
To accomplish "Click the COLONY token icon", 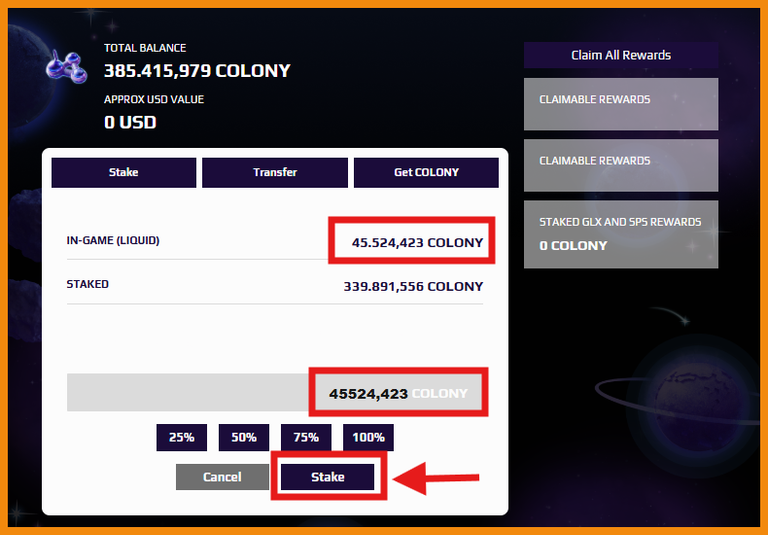I will coord(67,67).
